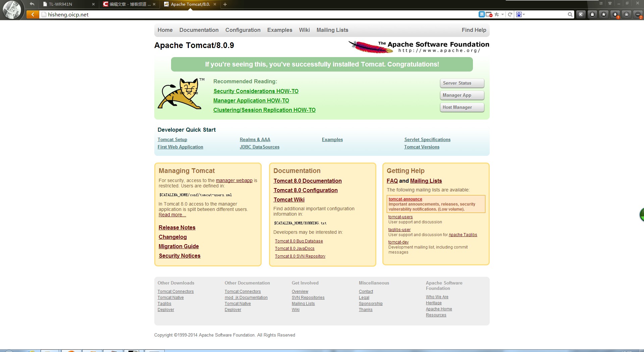The height and width of the screenshot is (352, 644).
Task: Click the Host Manager button
Action: point(462,107)
